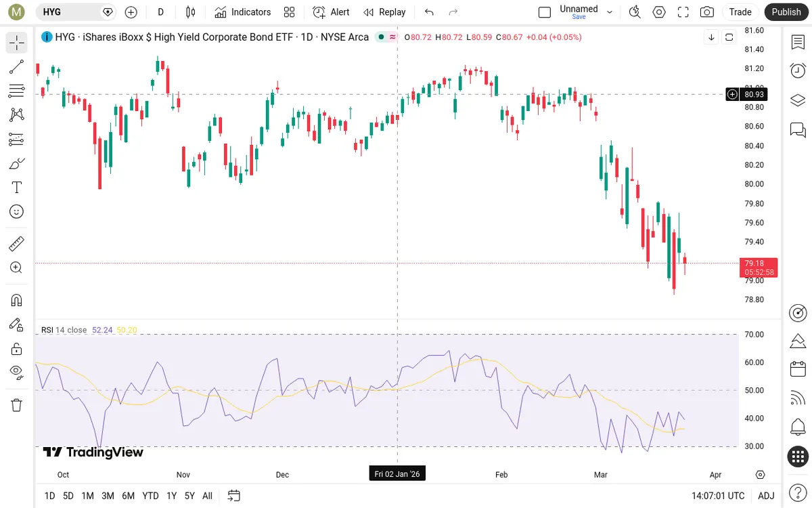Select the trend line drawing tool
The image size is (812, 508).
[17, 67]
